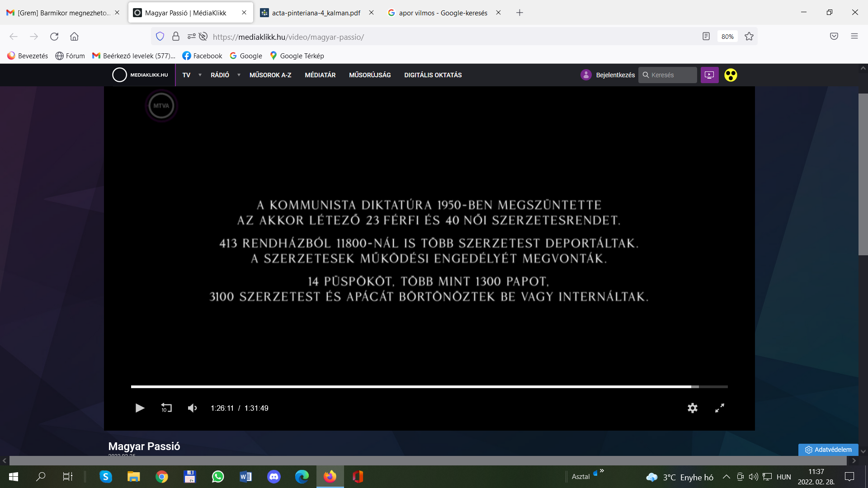This screenshot has width=868, height=488.
Task: Play the Magyar Passió video
Action: click(140, 408)
